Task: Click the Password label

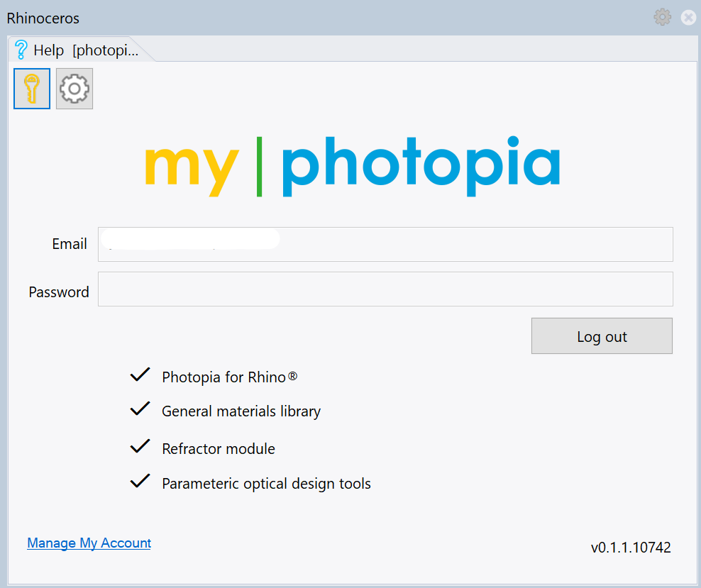Action: pos(59,292)
